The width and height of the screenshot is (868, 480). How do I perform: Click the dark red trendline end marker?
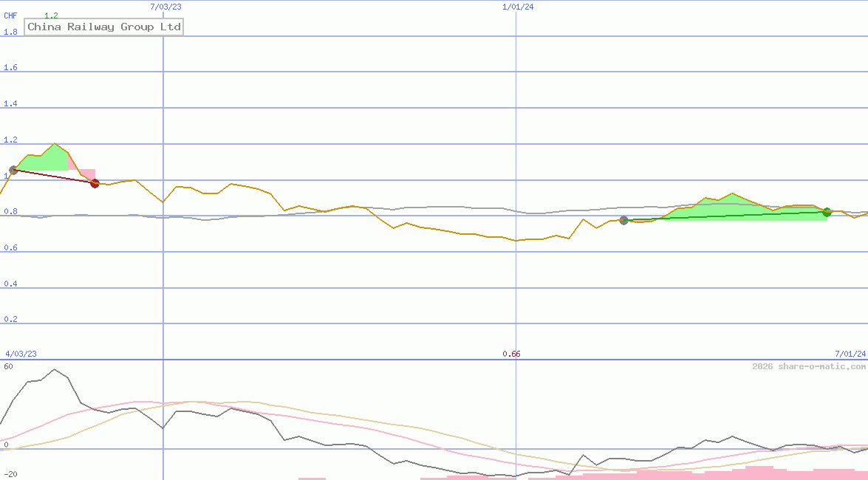coord(95,184)
